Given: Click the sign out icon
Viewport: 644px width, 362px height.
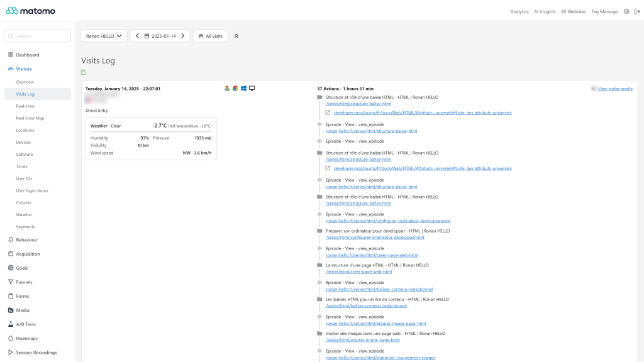Looking at the screenshot, I should click(637, 11).
